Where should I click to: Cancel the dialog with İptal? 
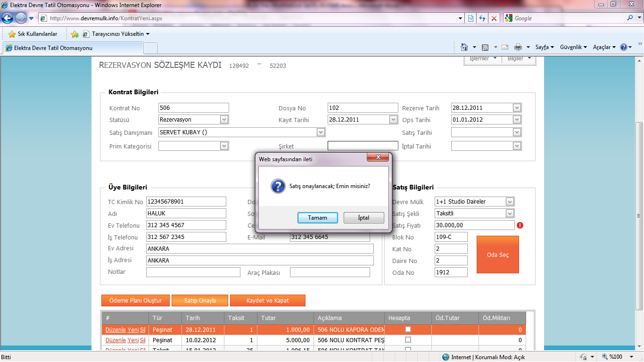(x=363, y=218)
